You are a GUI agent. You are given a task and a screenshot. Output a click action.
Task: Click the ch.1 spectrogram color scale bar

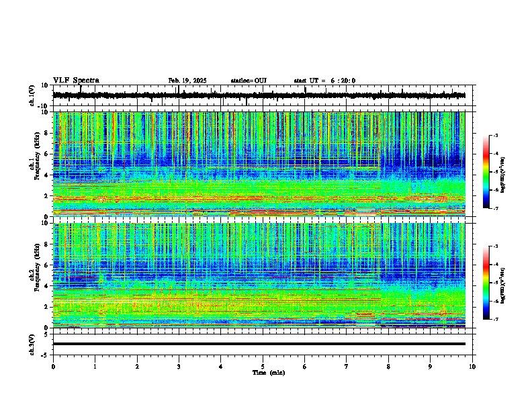(486, 172)
